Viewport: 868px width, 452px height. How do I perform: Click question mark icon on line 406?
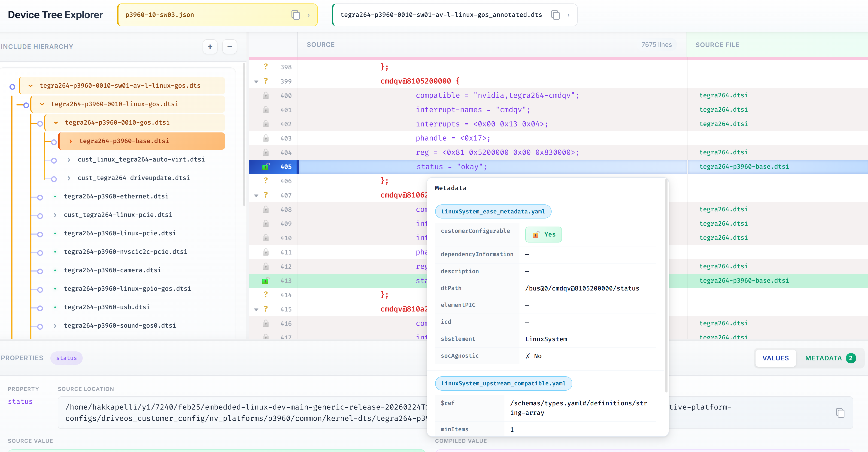[266, 181]
